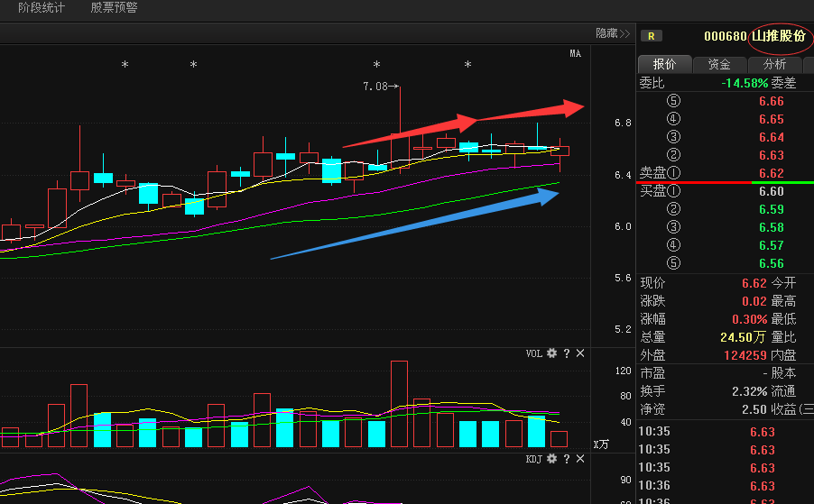This screenshot has width=814, height=504.
Task: Select sell level ⑤ price 6.66
Action: point(772,101)
